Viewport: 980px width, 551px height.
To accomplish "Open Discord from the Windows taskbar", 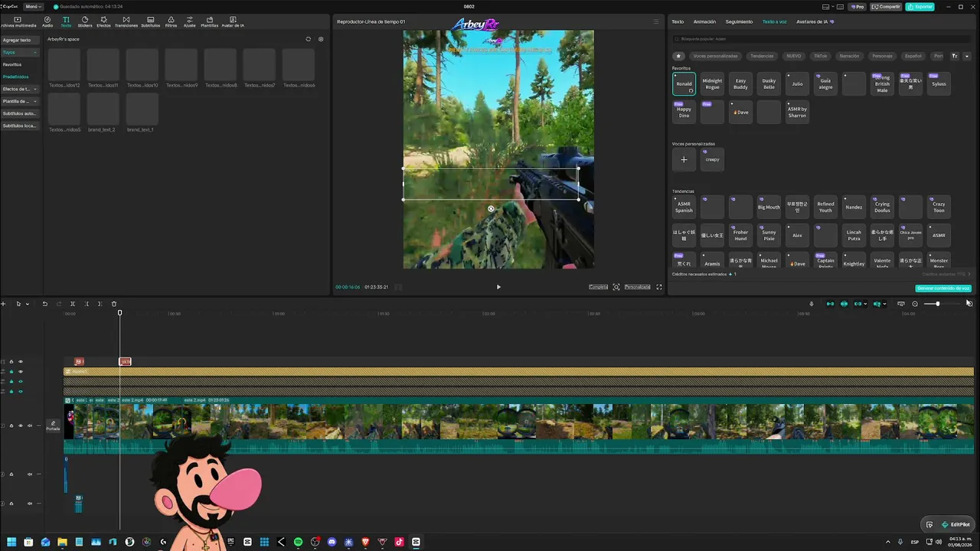I will coord(332,542).
